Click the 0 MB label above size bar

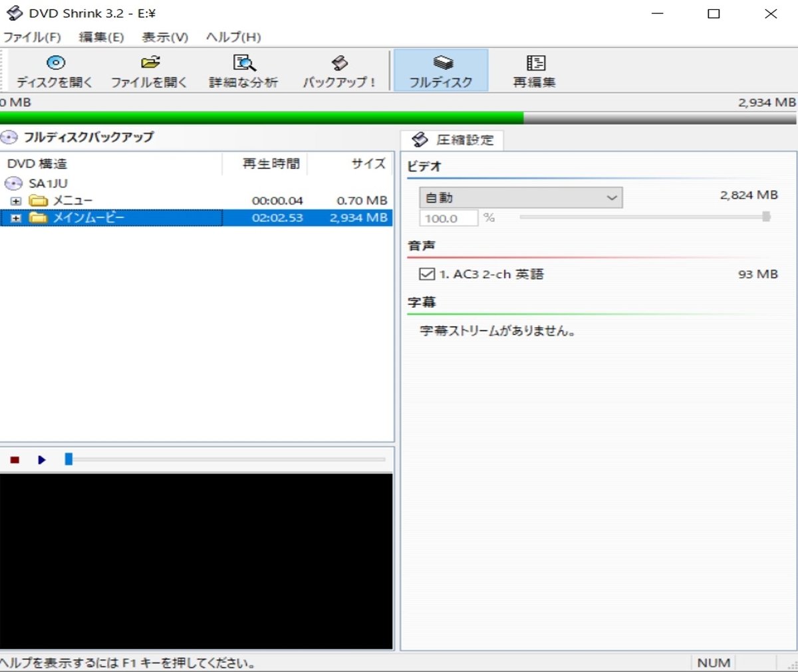(16, 102)
